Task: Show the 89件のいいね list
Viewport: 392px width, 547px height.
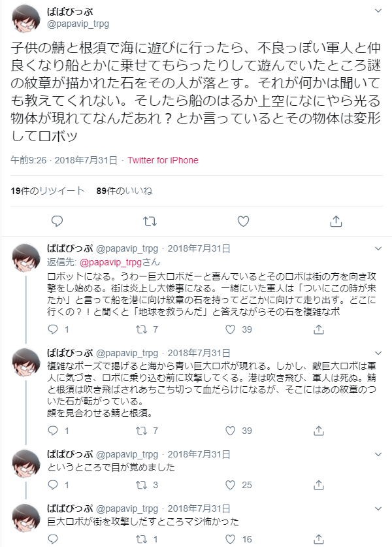Action: [124, 191]
